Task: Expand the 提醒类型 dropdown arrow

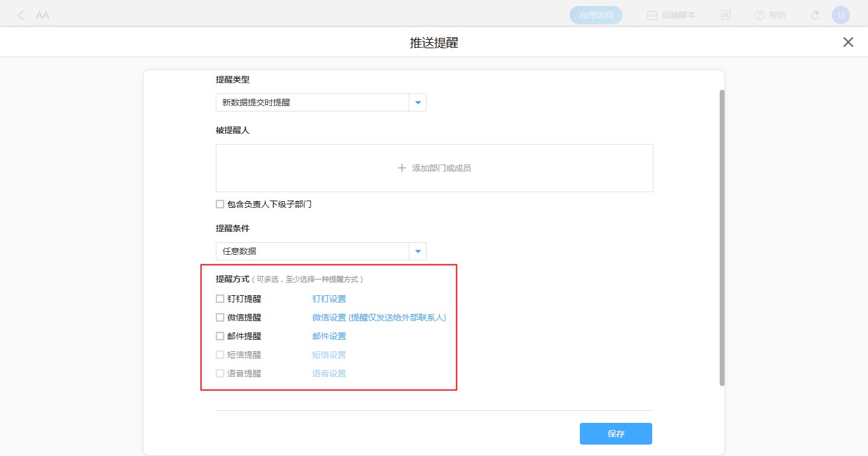Action: pyautogui.click(x=418, y=102)
